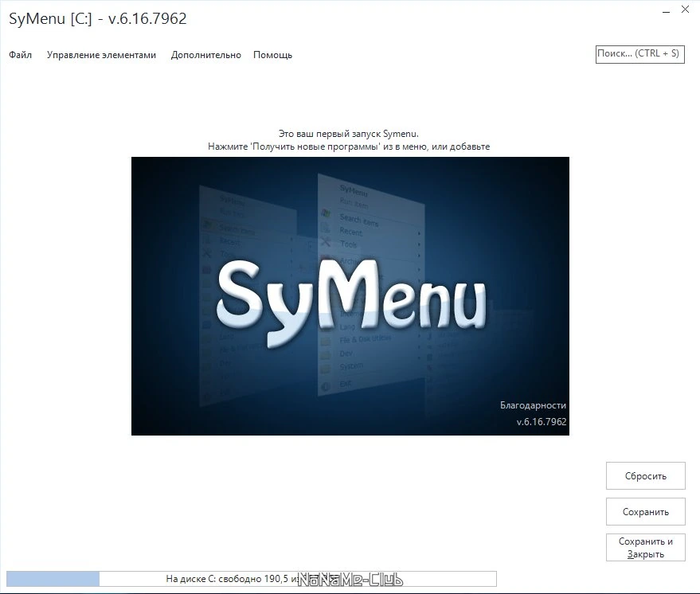Click the SyMenu [C:] window title

[x=98, y=19]
